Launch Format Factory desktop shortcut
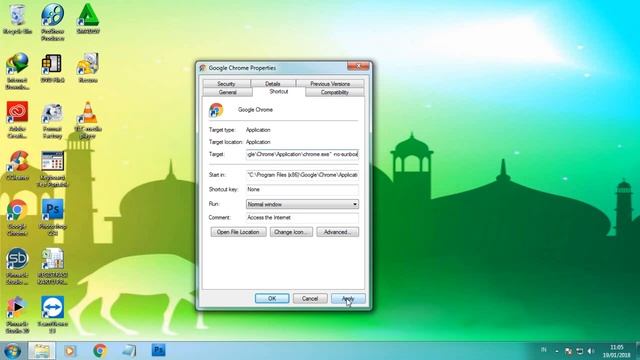Viewport: 640px width, 360px height. pos(52,121)
